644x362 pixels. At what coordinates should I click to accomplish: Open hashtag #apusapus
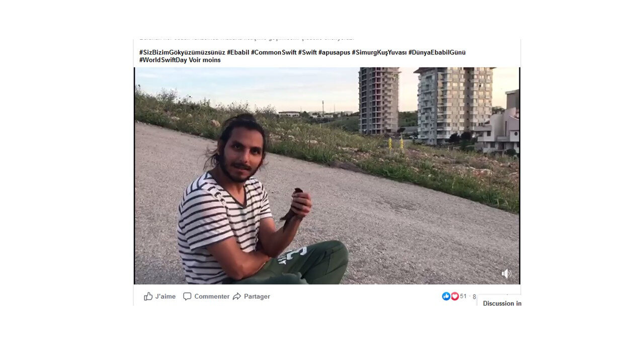click(334, 52)
